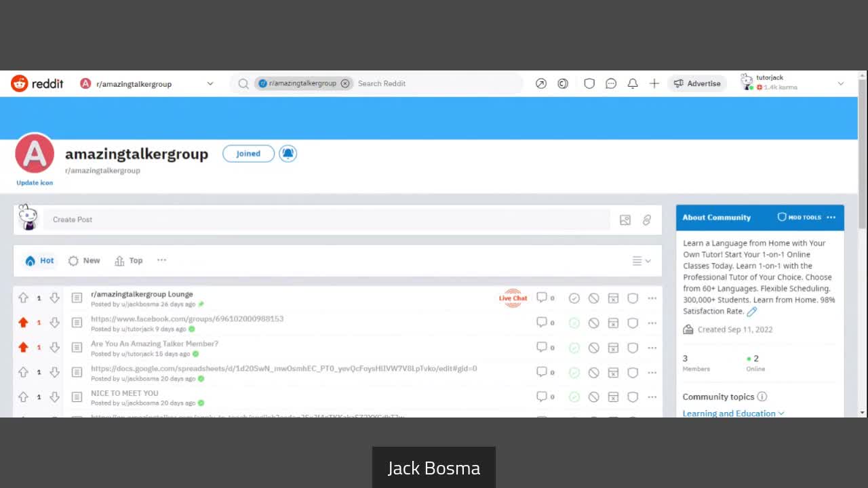The width and height of the screenshot is (868, 488).
Task: Open the docs.google.com spreadsheets post link
Action: (283, 369)
